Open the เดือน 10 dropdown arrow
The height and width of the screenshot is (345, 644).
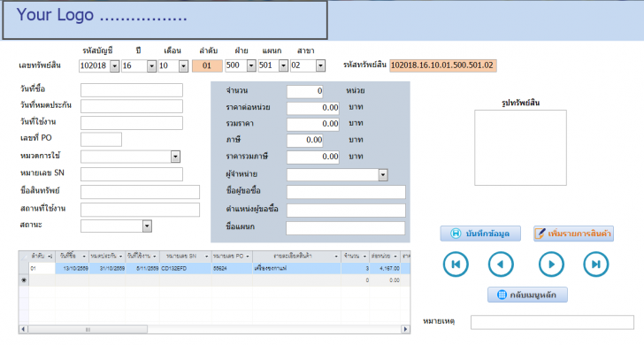(184, 65)
